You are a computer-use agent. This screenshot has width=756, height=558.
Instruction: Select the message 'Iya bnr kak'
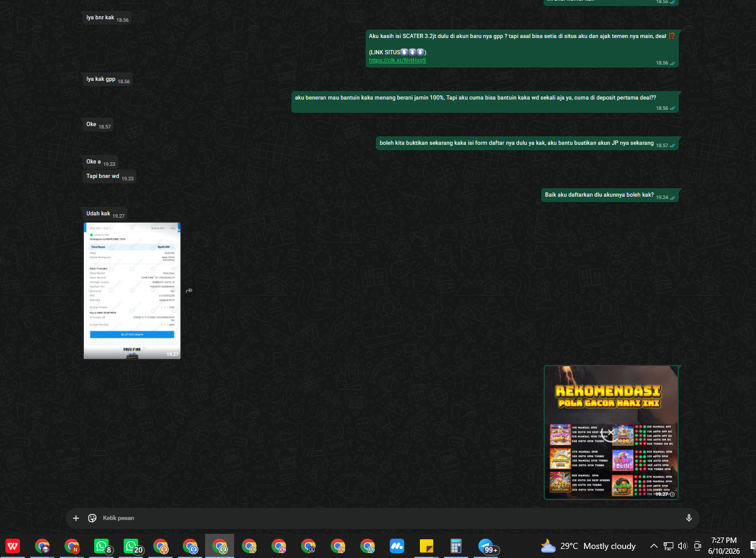pos(107,18)
